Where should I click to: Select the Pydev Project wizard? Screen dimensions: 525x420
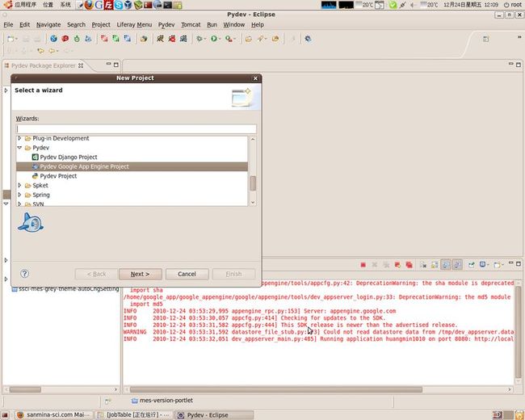pos(58,176)
